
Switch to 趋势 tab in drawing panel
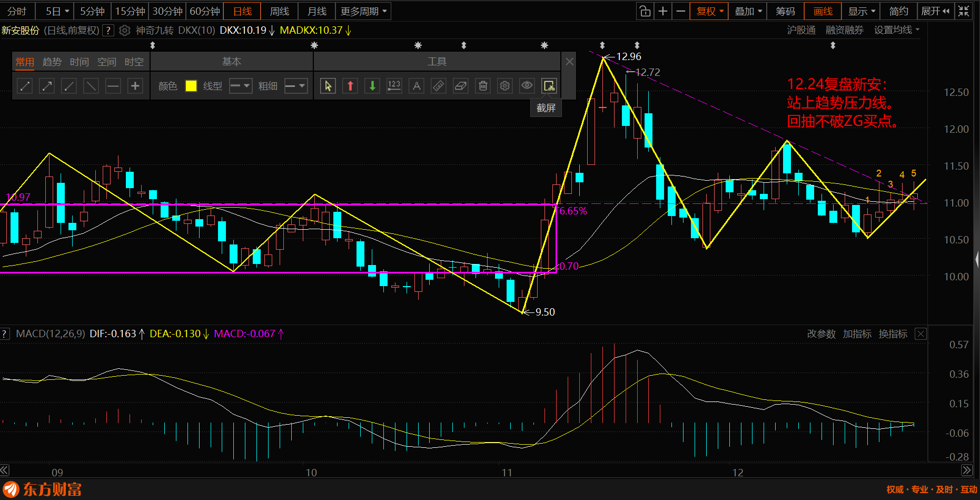(52, 62)
